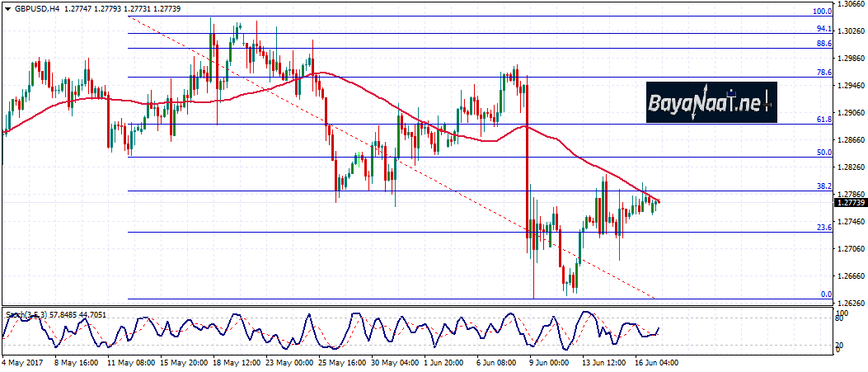Select the 100.0 Fibonacci level label
The height and width of the screenshot is (372, 868).
pyautogui.click(x=822, y=12)
